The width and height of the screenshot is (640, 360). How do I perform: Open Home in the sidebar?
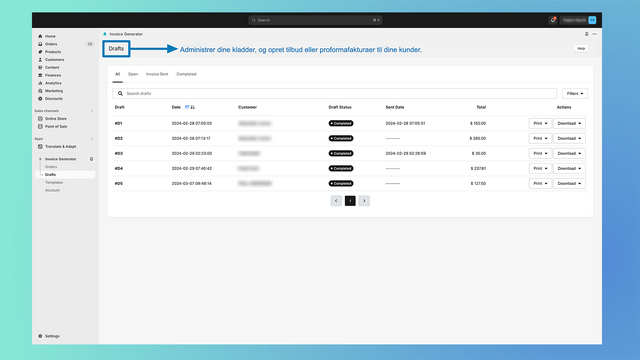pyautogui.click(x=50, y=36)
